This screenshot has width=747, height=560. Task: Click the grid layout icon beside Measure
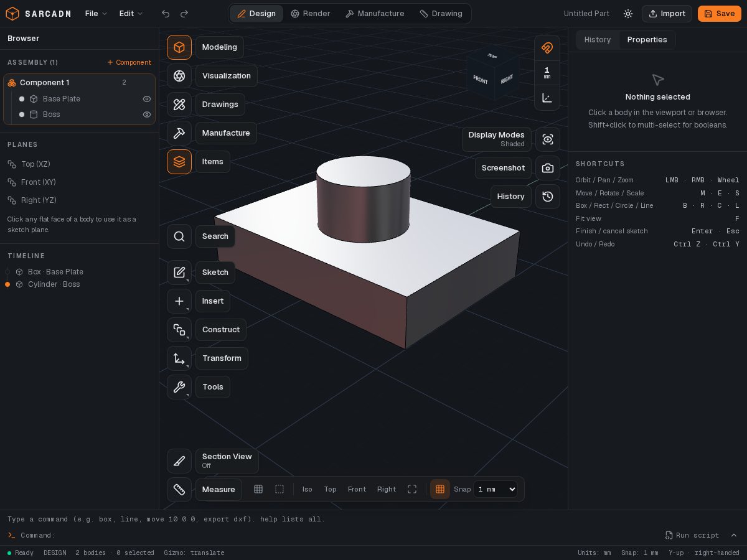(x=258, y=489)
